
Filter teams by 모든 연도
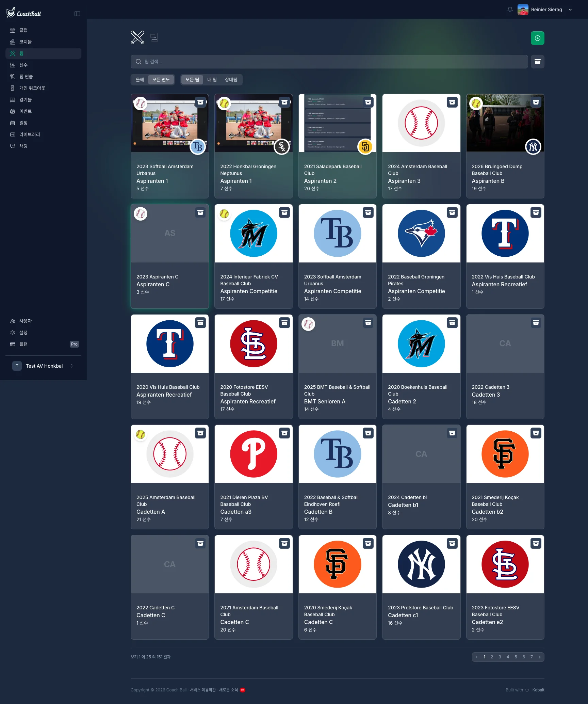coord(161,80)
